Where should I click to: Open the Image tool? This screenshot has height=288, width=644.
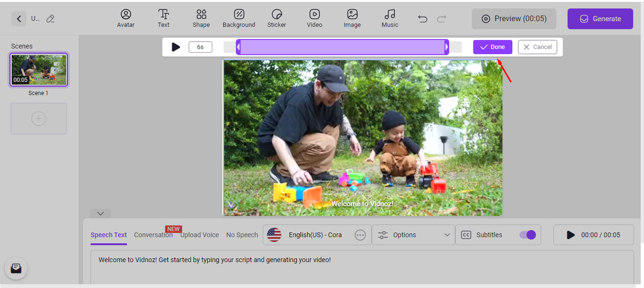tap(352, 19)
